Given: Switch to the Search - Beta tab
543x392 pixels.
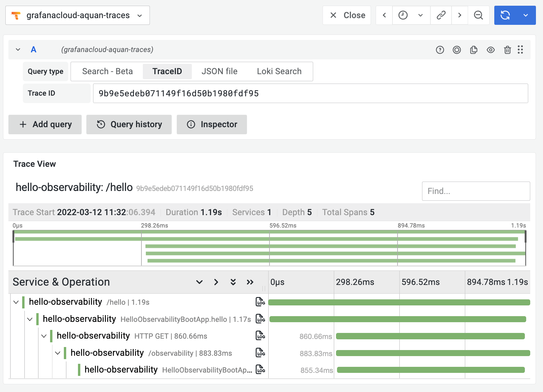Looking at the screenshot, I should tap(107, 71).
